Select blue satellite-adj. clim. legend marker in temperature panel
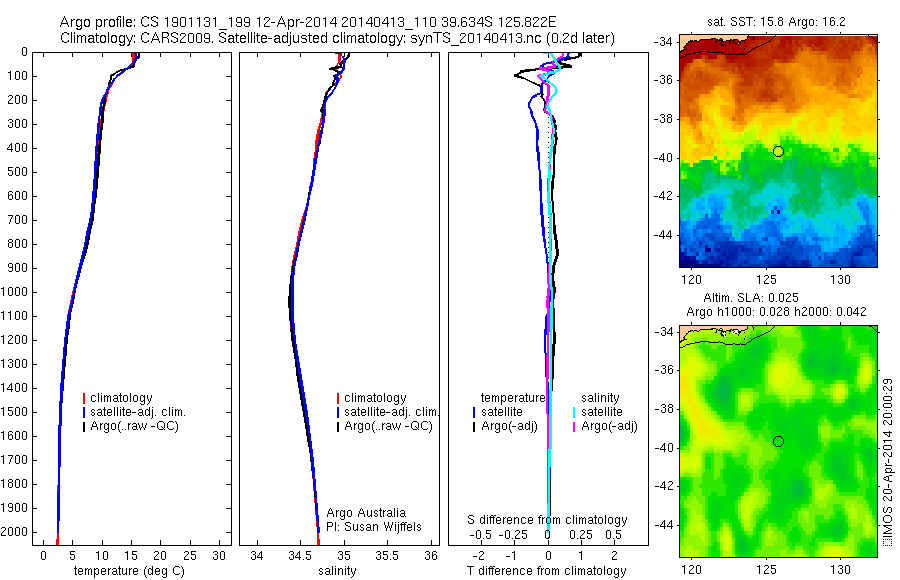Screen dimensions: 900x580 [84, 412]
